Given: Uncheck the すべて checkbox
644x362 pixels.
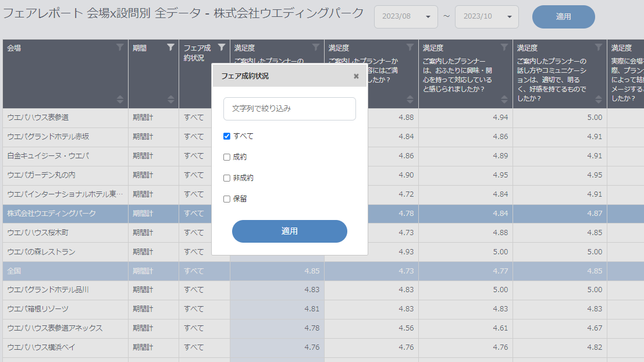Looking at the screenshot, I should 227,136.
